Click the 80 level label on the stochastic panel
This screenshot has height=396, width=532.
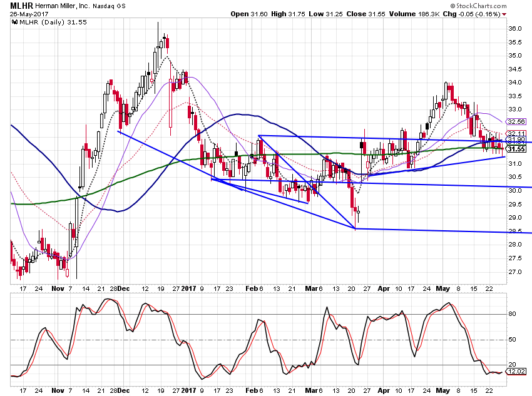point(512,314)
